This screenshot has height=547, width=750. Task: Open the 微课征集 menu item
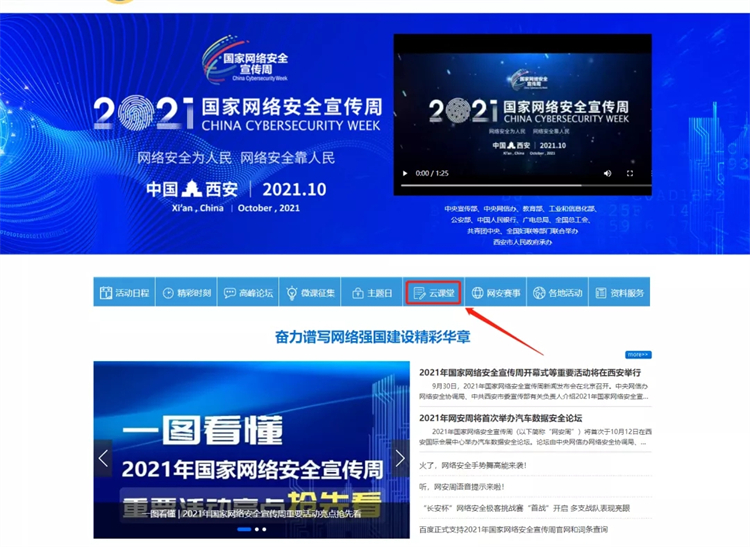point(310,293)
